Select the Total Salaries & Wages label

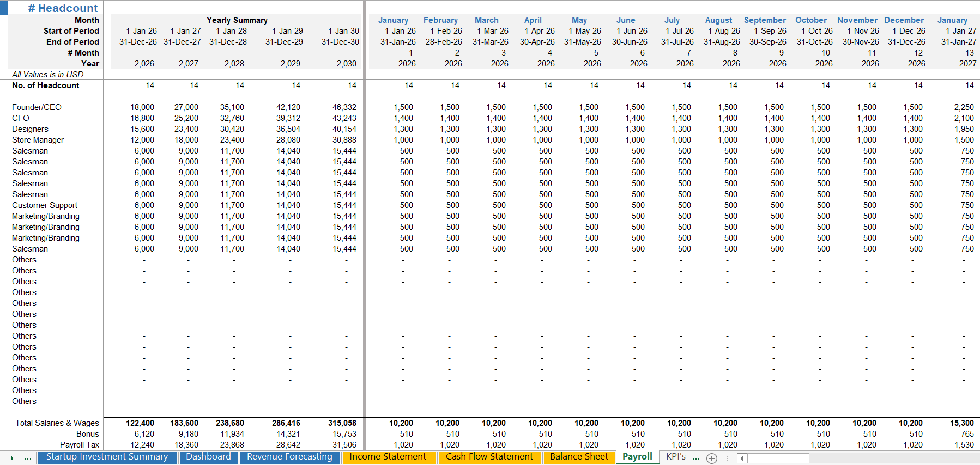(x=57, y=423)
